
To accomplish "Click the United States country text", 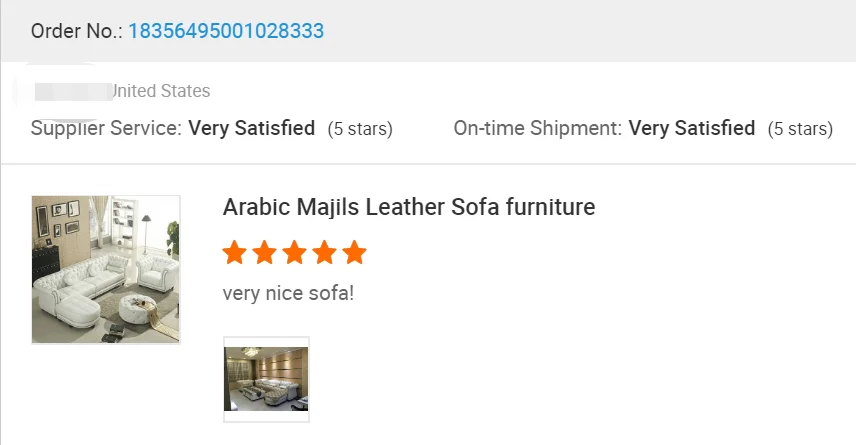I will (x=160, y=91).
